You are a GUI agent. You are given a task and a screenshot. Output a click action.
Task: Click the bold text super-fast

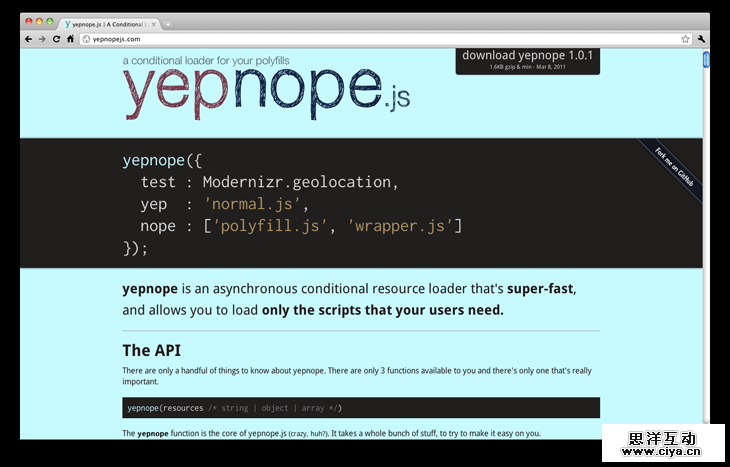(540, 289)
